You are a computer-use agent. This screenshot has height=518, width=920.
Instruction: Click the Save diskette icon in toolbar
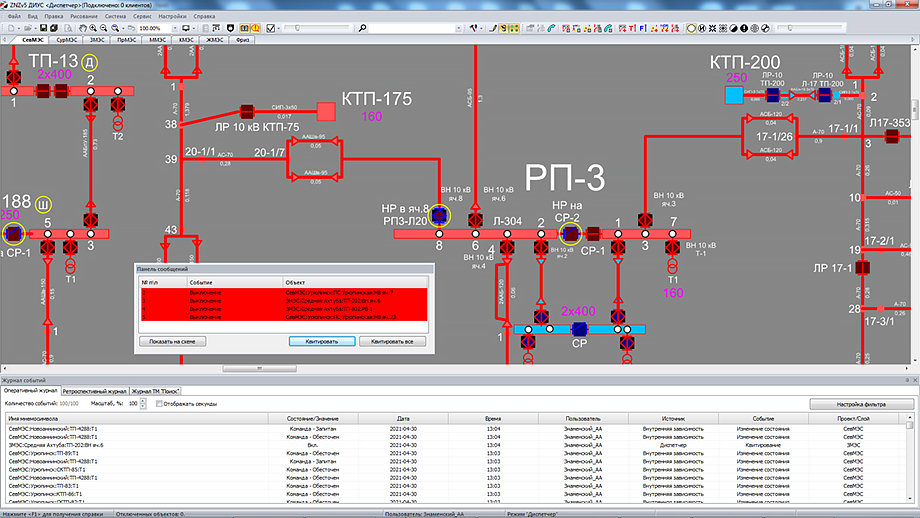43,28
